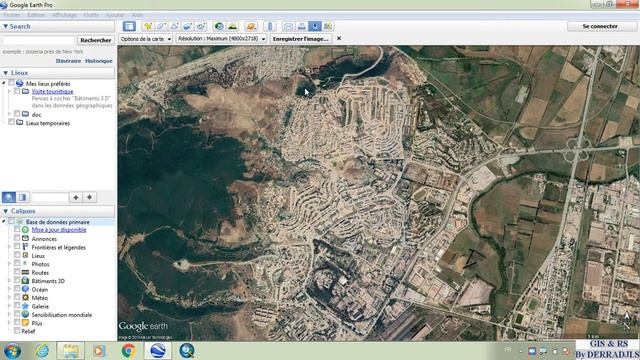Open the Édition menu
The width and height of the screenshot is (640, 360).
click(36, 15)
